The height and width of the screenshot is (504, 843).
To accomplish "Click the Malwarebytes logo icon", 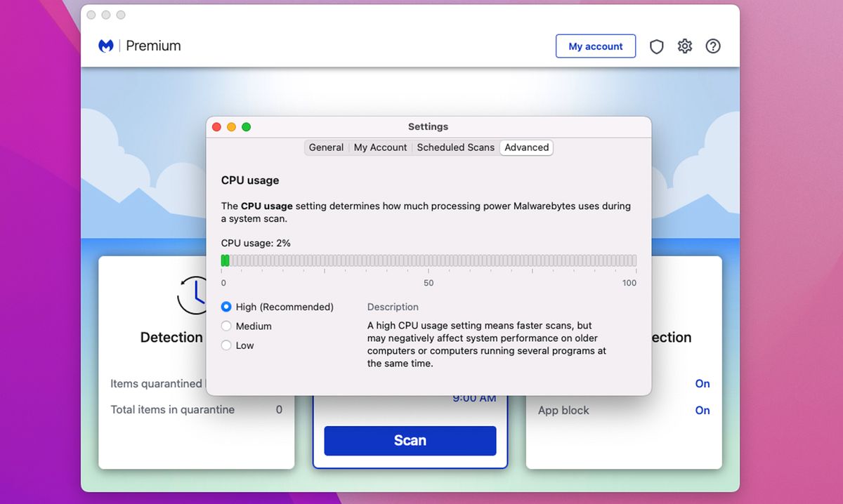I will pos(106,46).
